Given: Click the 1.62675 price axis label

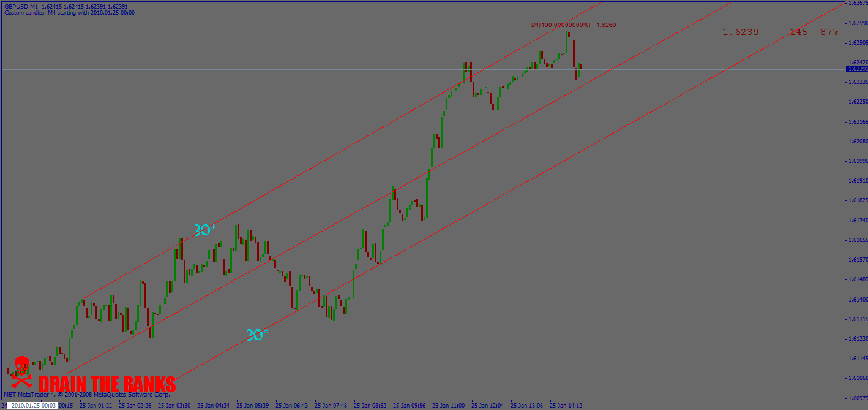Looking at the screenshot, I should coord(858,3).
